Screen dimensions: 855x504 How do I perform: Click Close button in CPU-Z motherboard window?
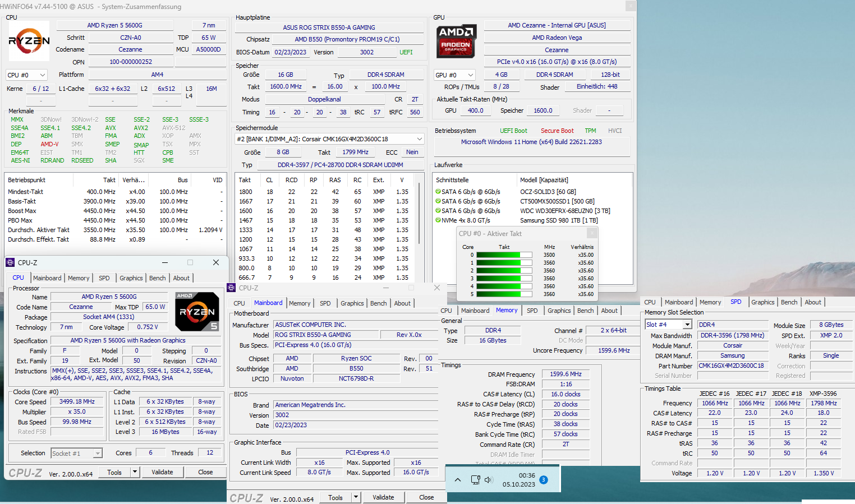[426, 497]
